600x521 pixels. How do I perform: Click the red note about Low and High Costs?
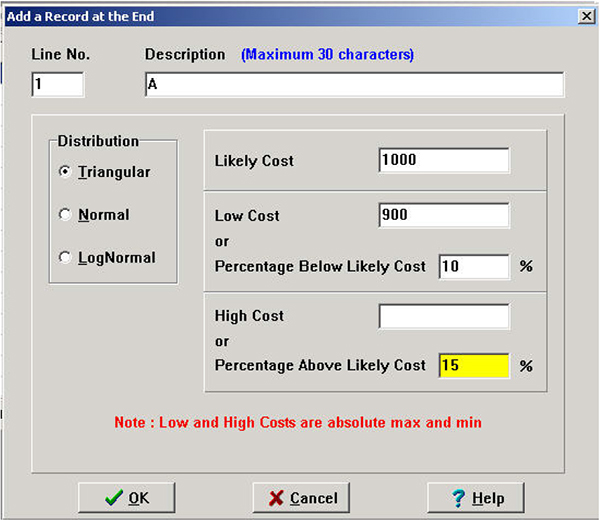[x=298, y=423]
